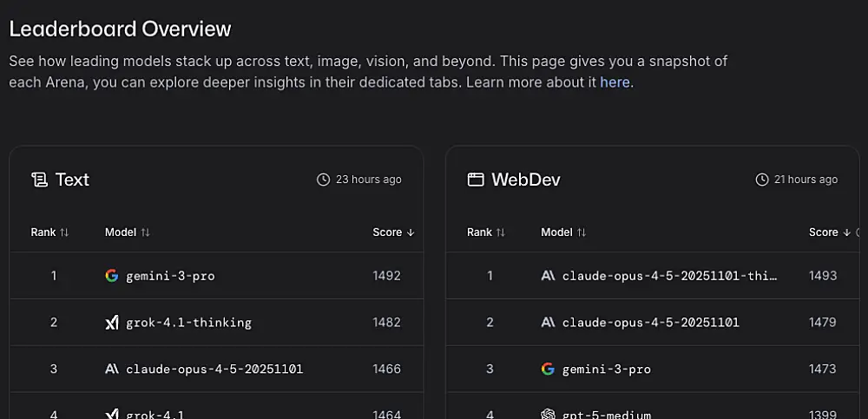
Task: Click the Anthropic logo beside claude-opus-4-5-20251101 in Text
Action: 111,369
